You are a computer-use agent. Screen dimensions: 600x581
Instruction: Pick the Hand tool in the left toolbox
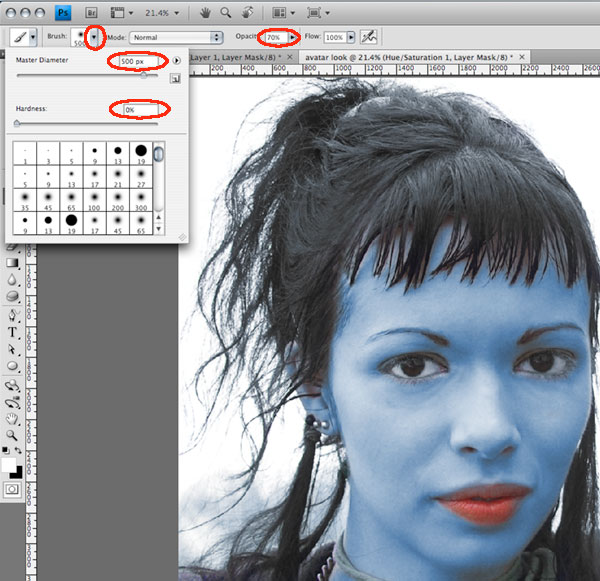click(x=13, y=419)
